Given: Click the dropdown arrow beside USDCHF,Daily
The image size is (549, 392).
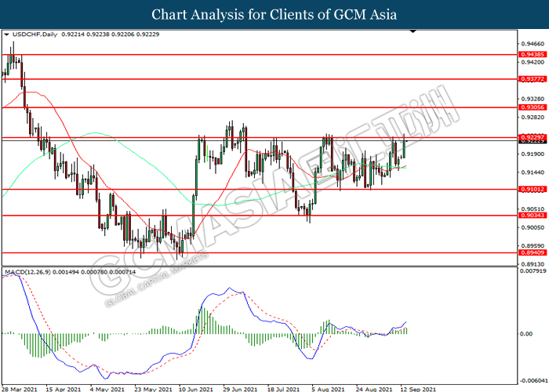Looking at the screenshot, I should [x=6, y=34].
